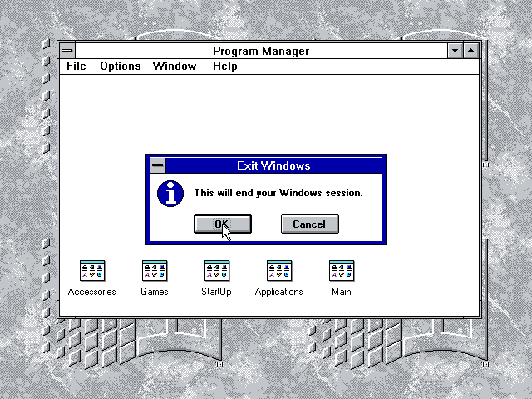
Task: Select the Main program group icon
Action: 342,271
